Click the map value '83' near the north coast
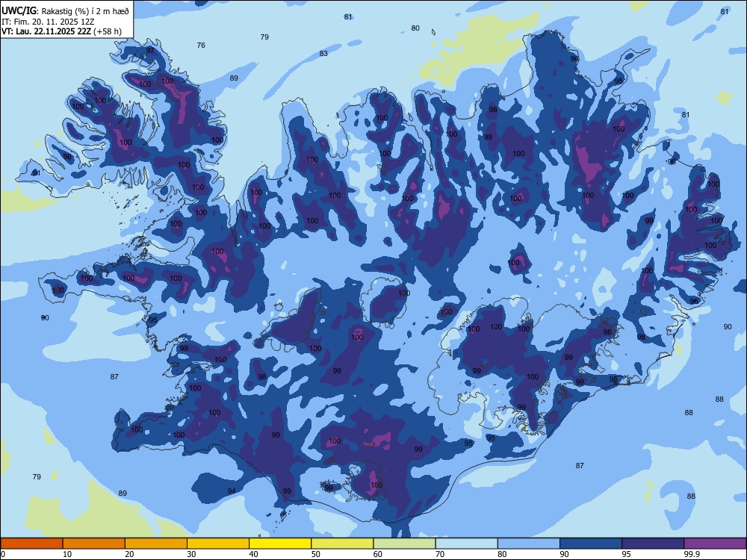 [x=323, y=53]
